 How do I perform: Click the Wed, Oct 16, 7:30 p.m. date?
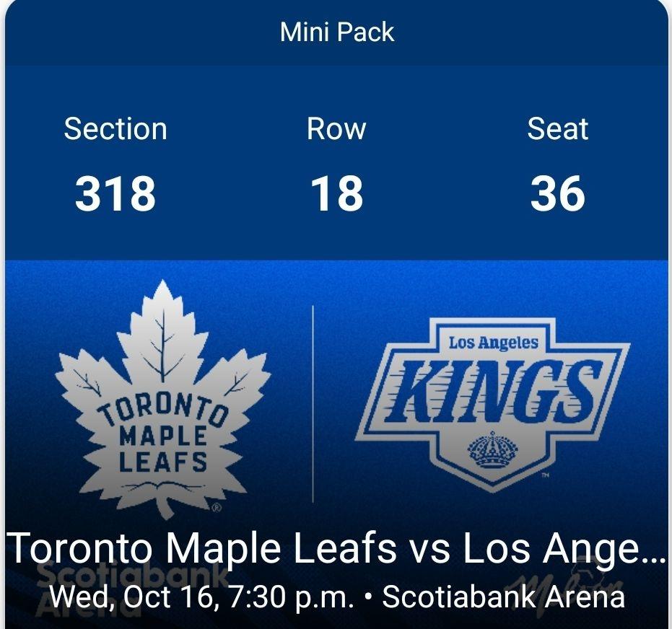pyautogui.click(x=202, y=597)
